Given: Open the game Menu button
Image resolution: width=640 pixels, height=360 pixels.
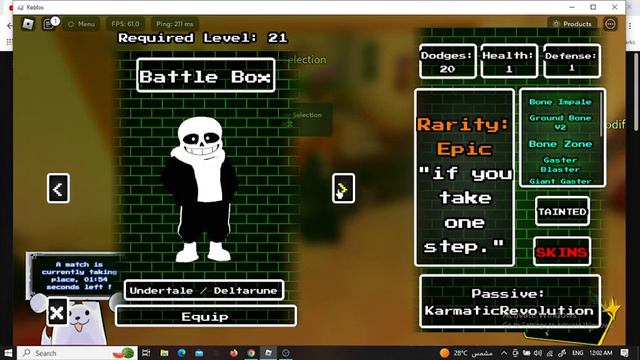Looking at the screenshot, I should (x=82, y=24).
